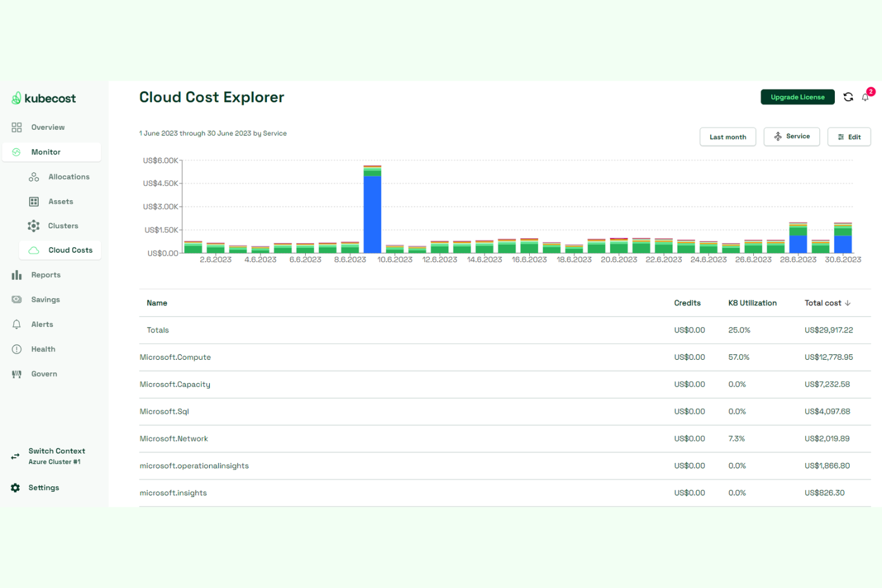Refresh the cloud cost data

coord(848,97)
